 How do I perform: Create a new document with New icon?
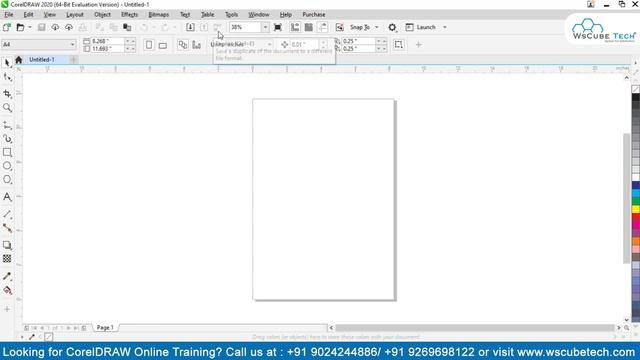(x=7, y=27)
